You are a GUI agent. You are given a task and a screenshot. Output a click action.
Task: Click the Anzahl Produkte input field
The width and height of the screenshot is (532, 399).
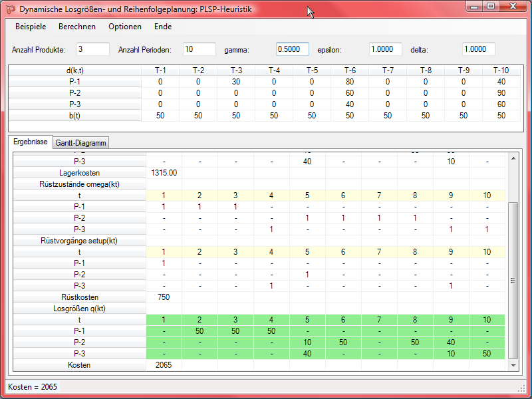pyautogui.click(x=92, y=49)
